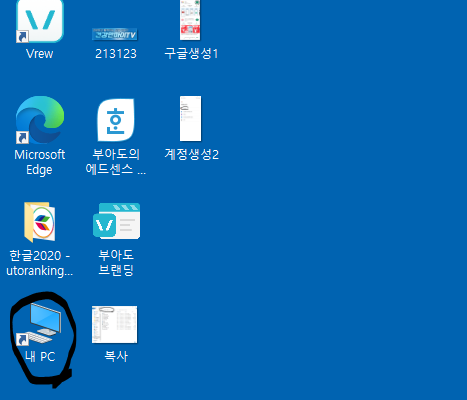The height and width of the screenshot is (400, 467).
Task: Select the 213123 image file
Action: coord(115,34)
